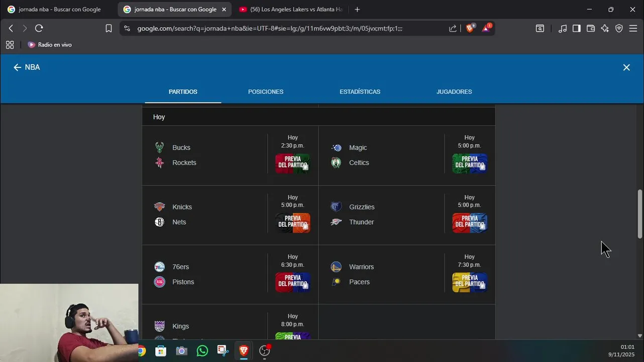
Task: Reload the current page
Action: (39, 28)
